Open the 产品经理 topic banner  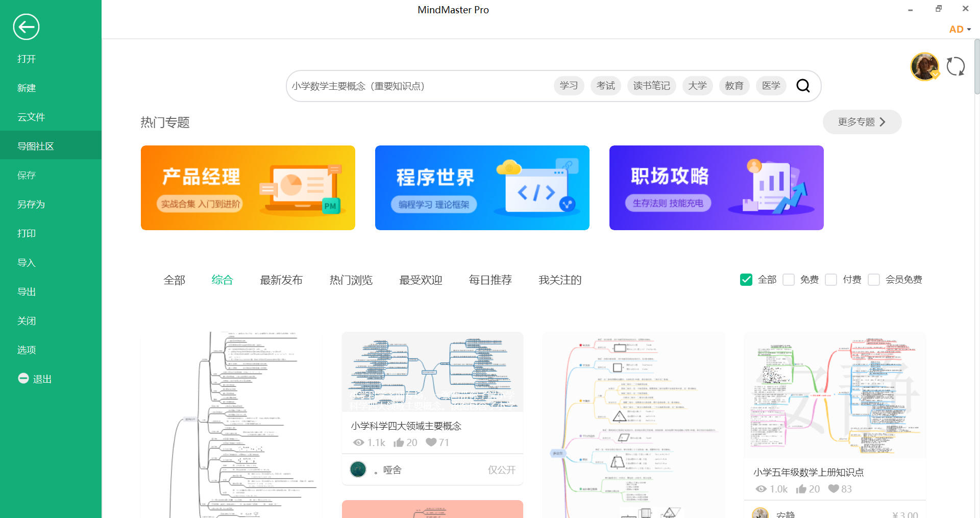[248, 188]
